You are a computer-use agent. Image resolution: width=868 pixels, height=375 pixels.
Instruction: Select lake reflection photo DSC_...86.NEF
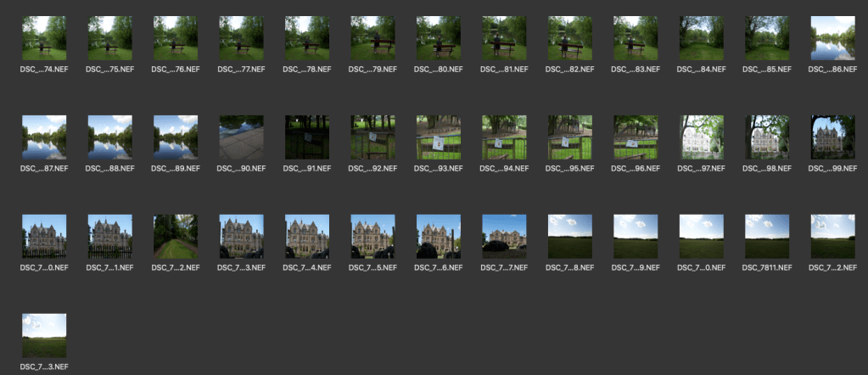832,38
